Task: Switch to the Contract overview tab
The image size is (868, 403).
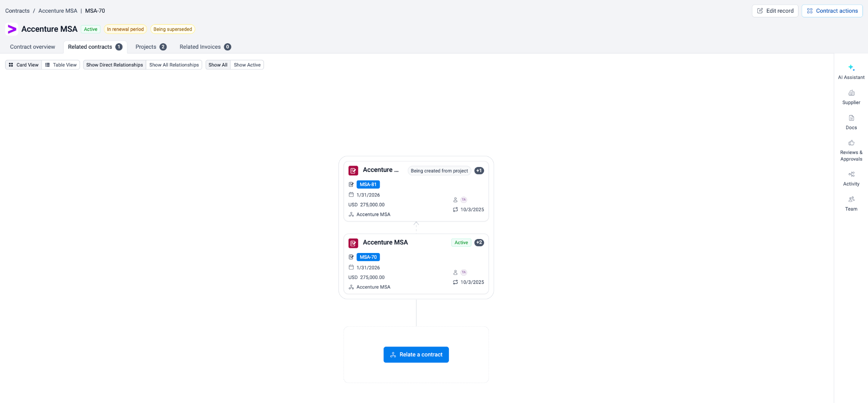Action: coord(33,47)
